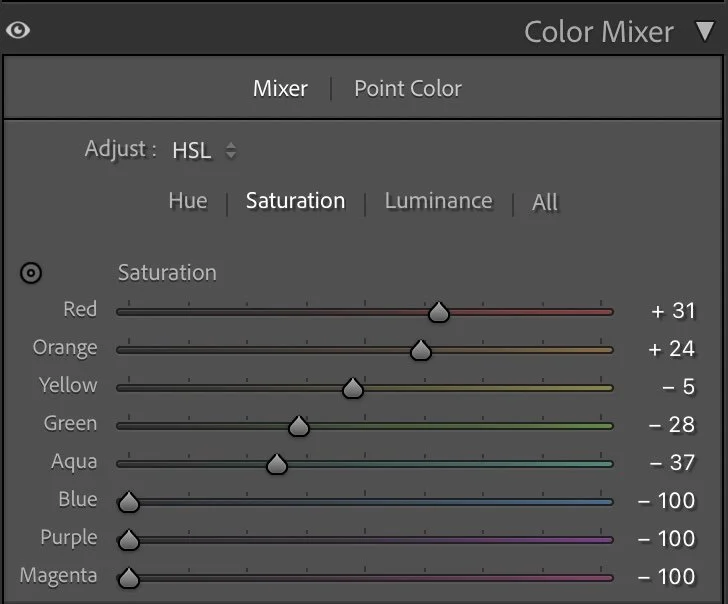Open the Hue adjustments
The height and width of the screenshot is (604, 728).
point(188,201)
